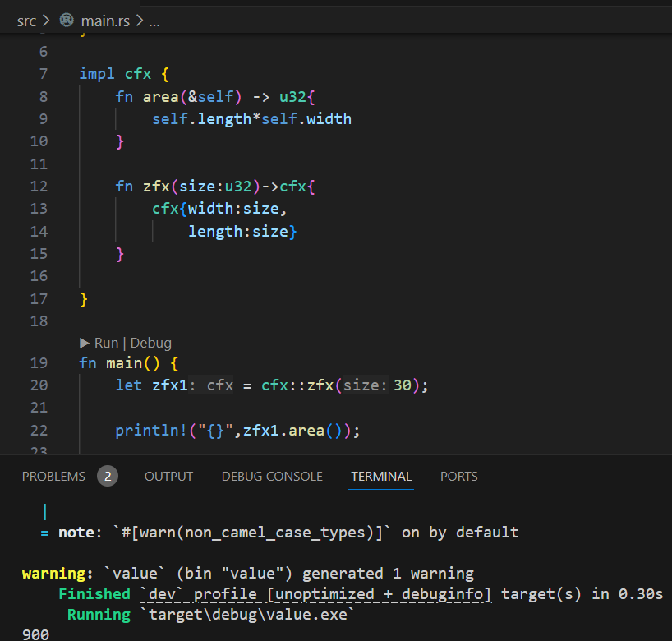The image size is (672, 641).
Task: Switch to the OUTPUT tab
Action: click(x=168, y=477)
